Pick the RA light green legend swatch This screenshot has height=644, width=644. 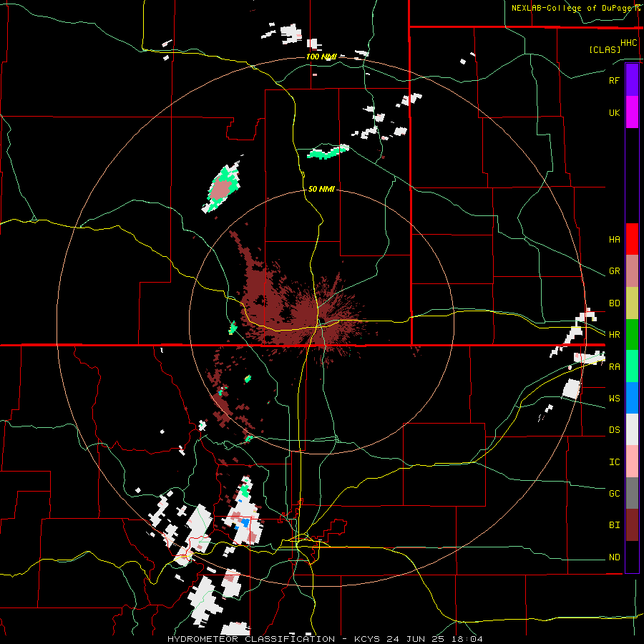[632, 366]
